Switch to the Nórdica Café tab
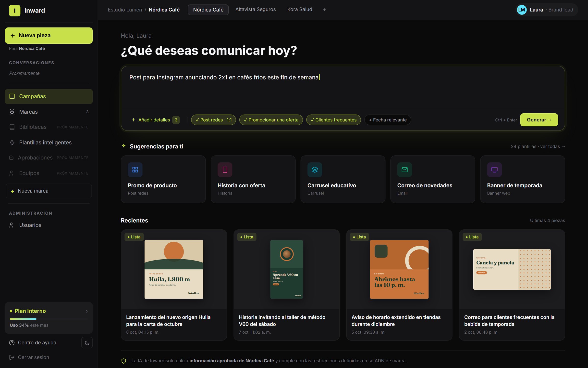 pos(208,10)
